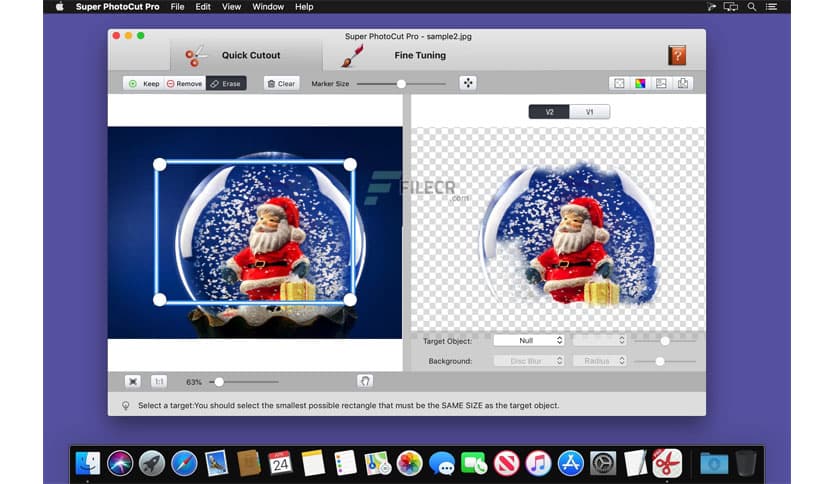
Task: Open the Super PhotoCut Pro app menu
Action: click(117, 7)
